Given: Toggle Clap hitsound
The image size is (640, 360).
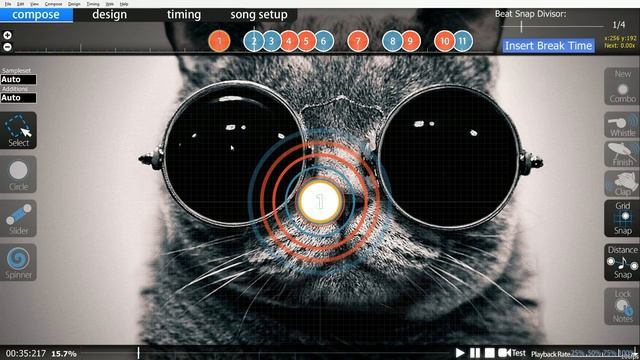Looking at the screenshot, I should click(622, 183).
